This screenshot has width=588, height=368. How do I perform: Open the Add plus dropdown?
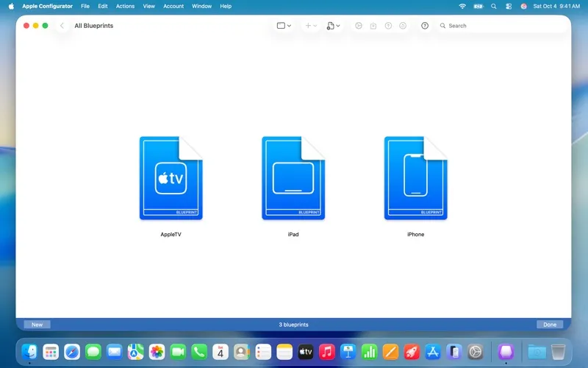pyautogui.click(x=311, y=26)
